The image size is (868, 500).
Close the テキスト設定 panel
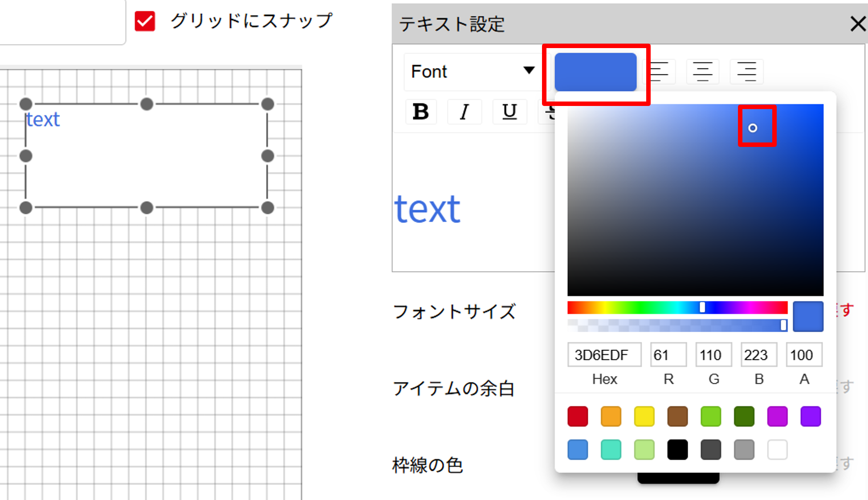pos(857,24)
